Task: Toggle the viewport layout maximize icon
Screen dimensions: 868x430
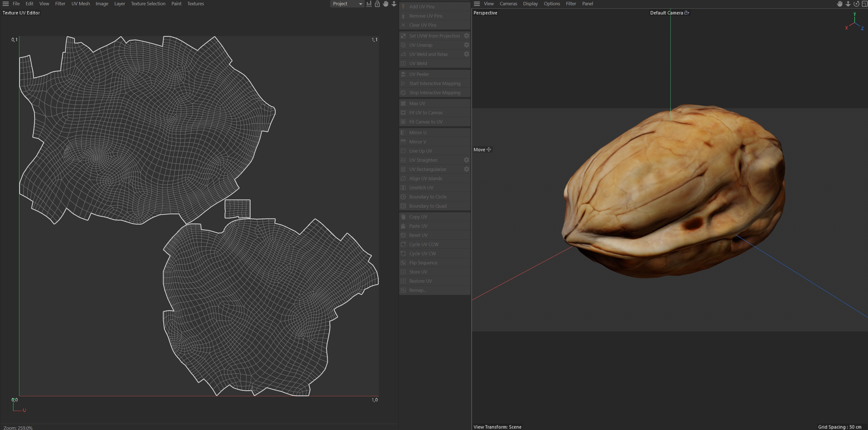Action: pyautogui.click(x=864, y=4)
